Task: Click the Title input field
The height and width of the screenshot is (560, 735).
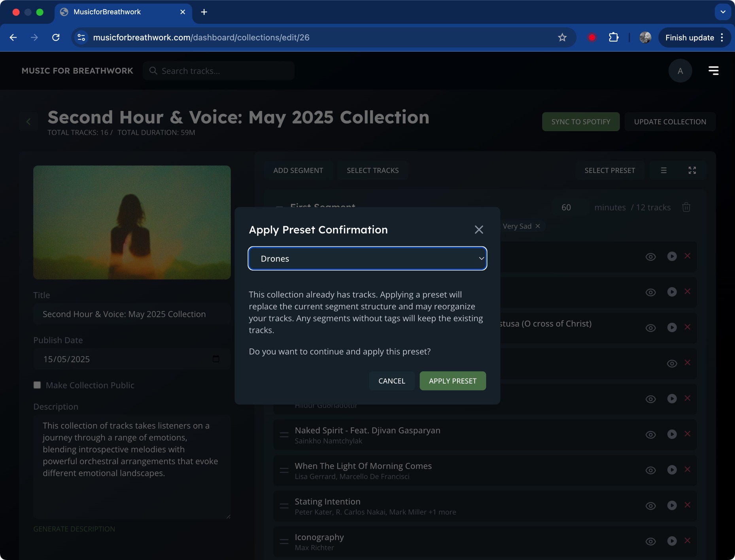Action: click(x=132, y=314)
